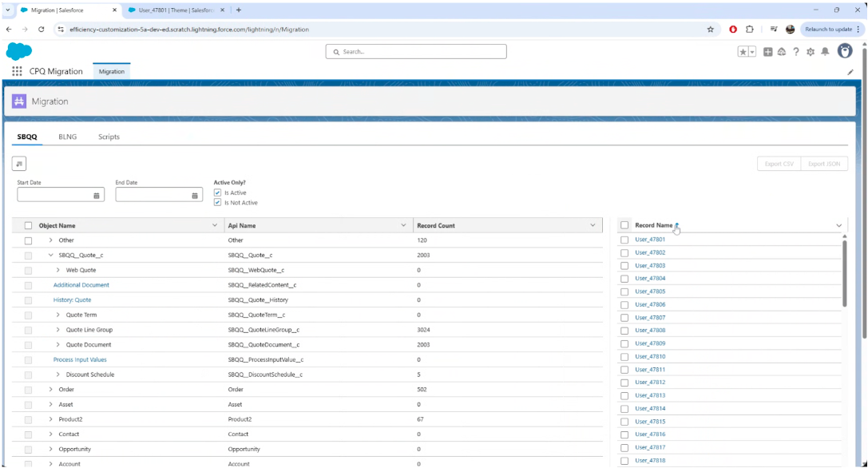Click the edit page pencil icon
Screen dimensions: 868x468
pyautogui.click(x=850, y=72)
